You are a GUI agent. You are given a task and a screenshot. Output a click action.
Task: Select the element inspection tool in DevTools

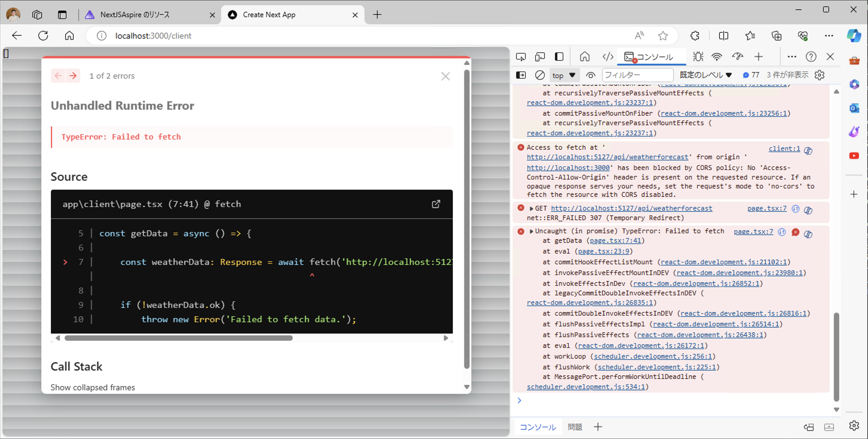click(x=521, y=57)
